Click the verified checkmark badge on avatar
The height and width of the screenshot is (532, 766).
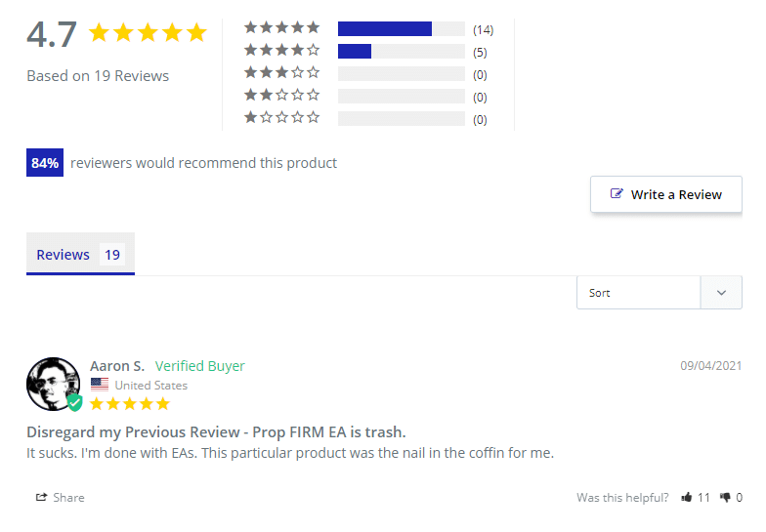(74, 402)
